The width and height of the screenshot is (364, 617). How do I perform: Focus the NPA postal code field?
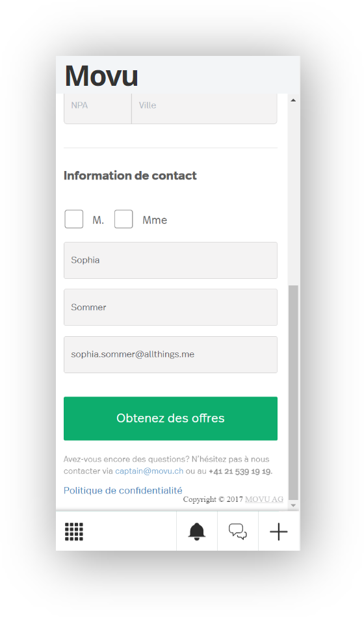point(97,109)
